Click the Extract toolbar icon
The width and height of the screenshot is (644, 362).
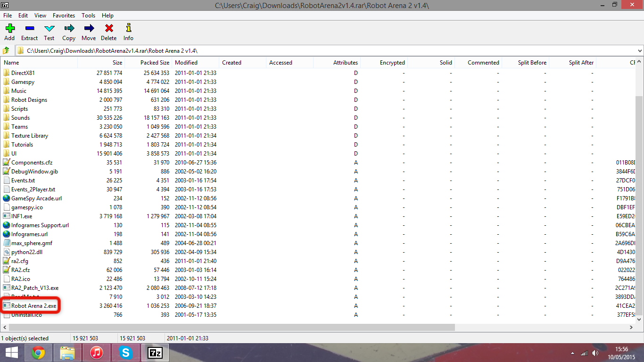coord(29,28)
